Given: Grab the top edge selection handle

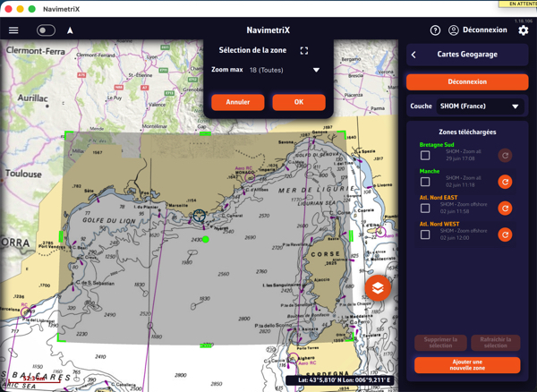Looking at the screenshot, I should pos(205,133).
